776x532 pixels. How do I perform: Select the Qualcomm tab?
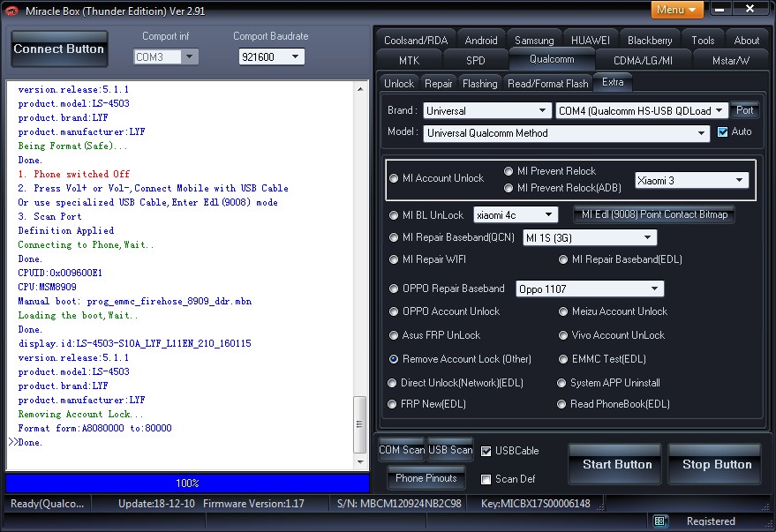(552, 59)
